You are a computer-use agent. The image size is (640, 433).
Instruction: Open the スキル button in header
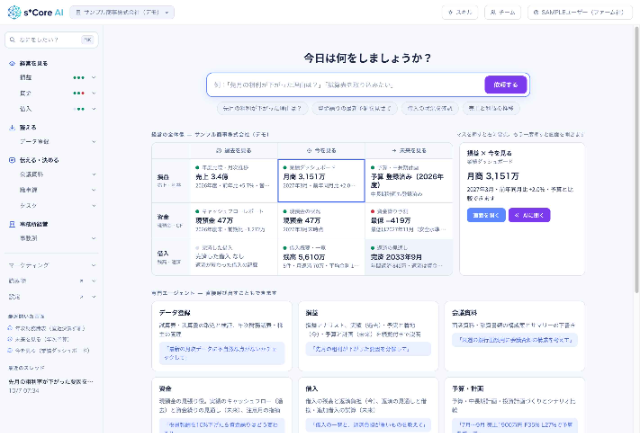pos(460,12)
